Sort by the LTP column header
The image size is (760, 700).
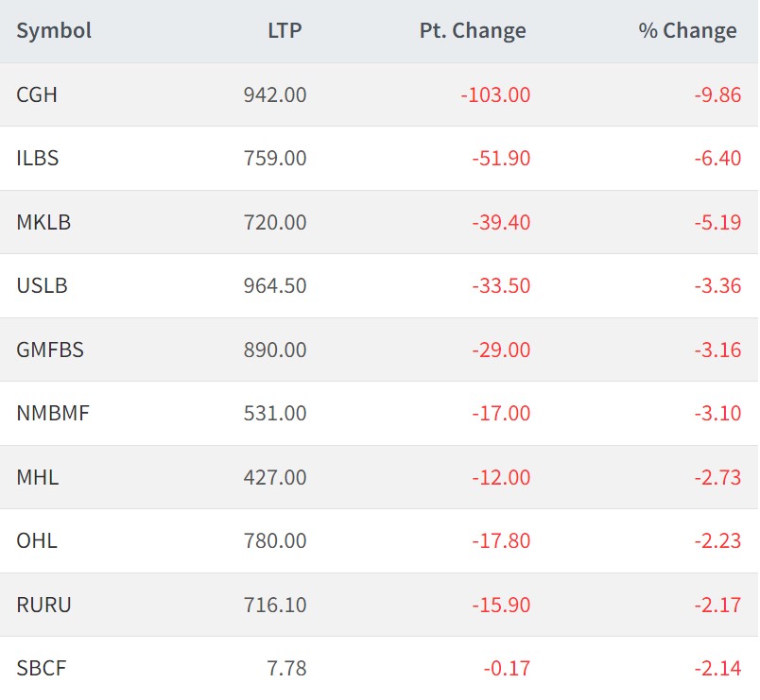point(285,30)
